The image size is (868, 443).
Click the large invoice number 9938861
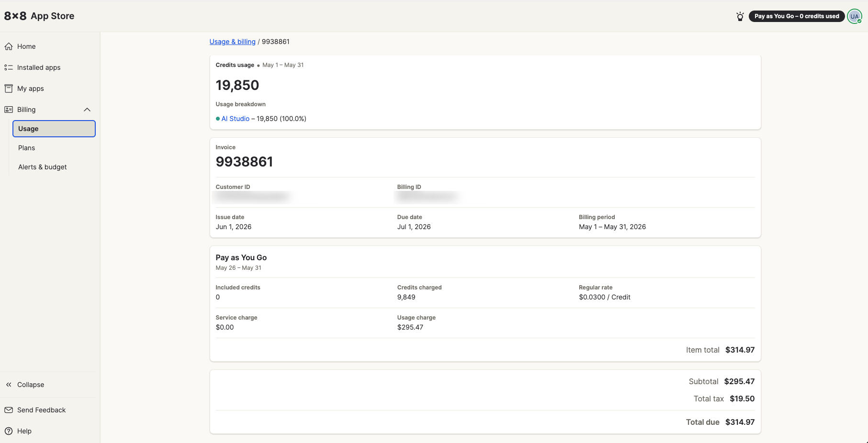(244, 162)
